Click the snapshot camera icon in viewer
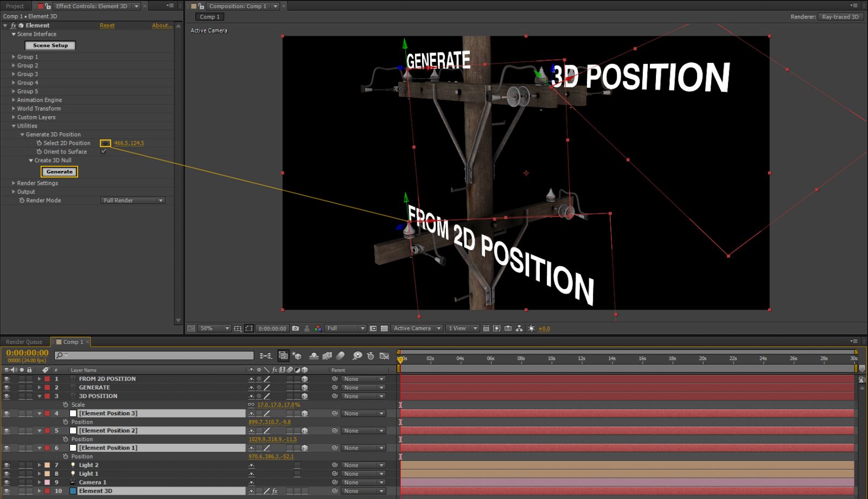Screen dimensions: 868x499 (x=295, y=328)
